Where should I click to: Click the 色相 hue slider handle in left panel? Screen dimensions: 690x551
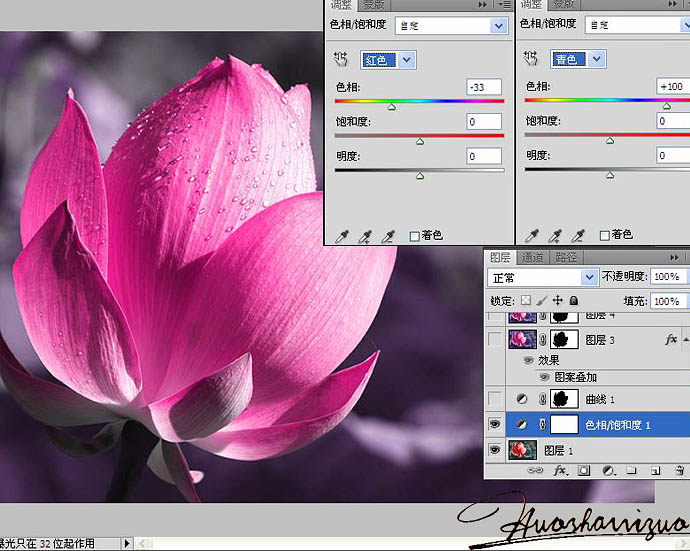[x=391, y=107]
